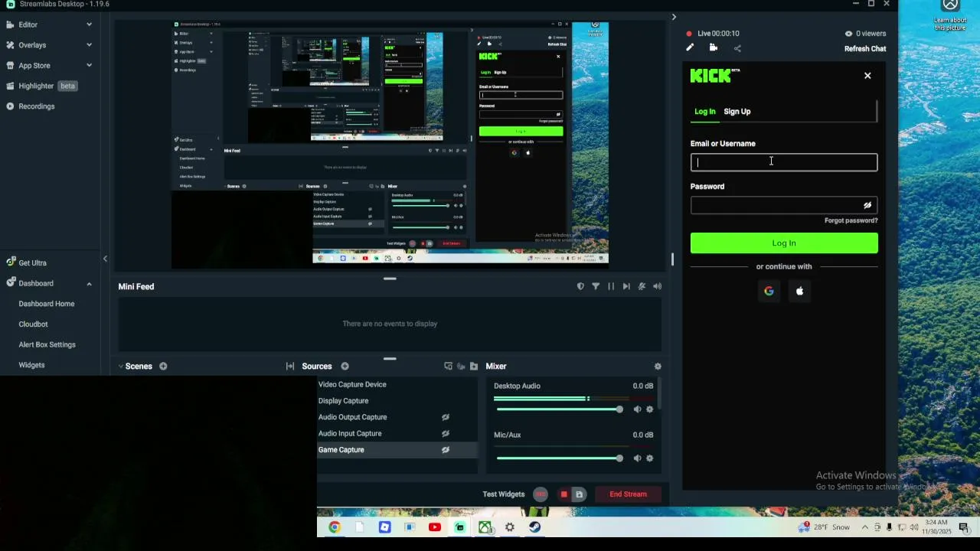Open Mixer advanced audio settings gear
Viewport: 980px width, 551px height.
658,367
